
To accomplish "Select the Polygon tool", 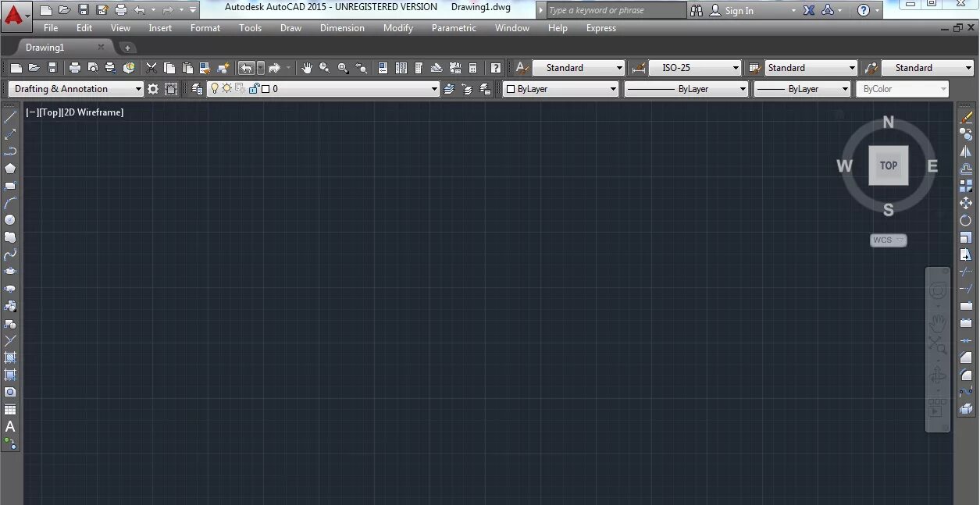I will [10, 169].
